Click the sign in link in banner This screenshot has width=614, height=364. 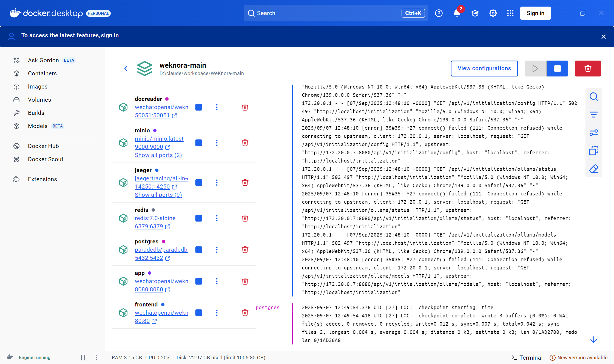pos(110,35)
